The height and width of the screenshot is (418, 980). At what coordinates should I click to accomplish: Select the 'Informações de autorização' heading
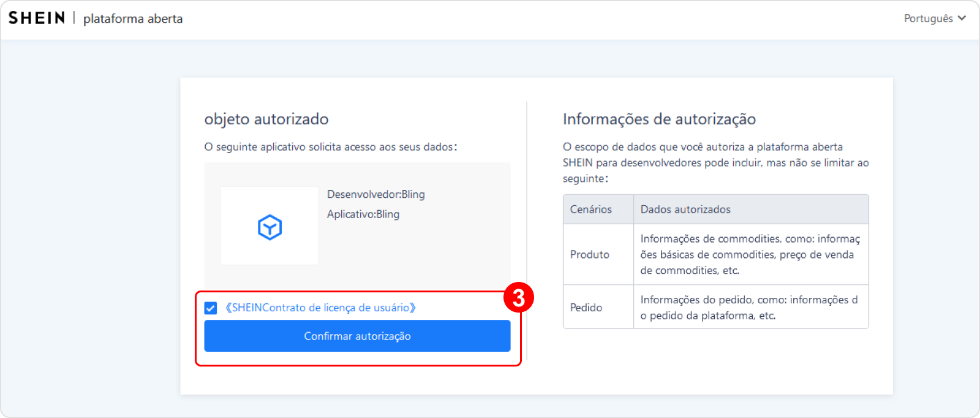tap(659, 119)
